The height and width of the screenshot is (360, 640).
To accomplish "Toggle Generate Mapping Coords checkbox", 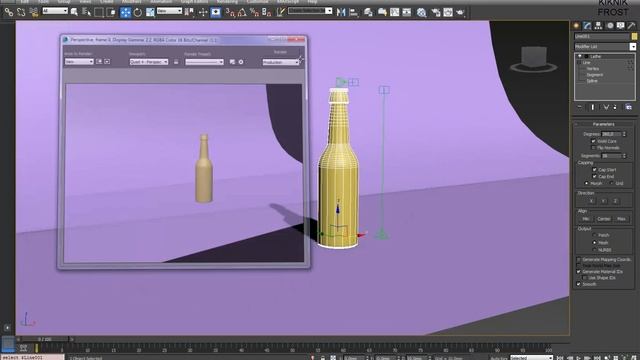I will tap(578, 260).
